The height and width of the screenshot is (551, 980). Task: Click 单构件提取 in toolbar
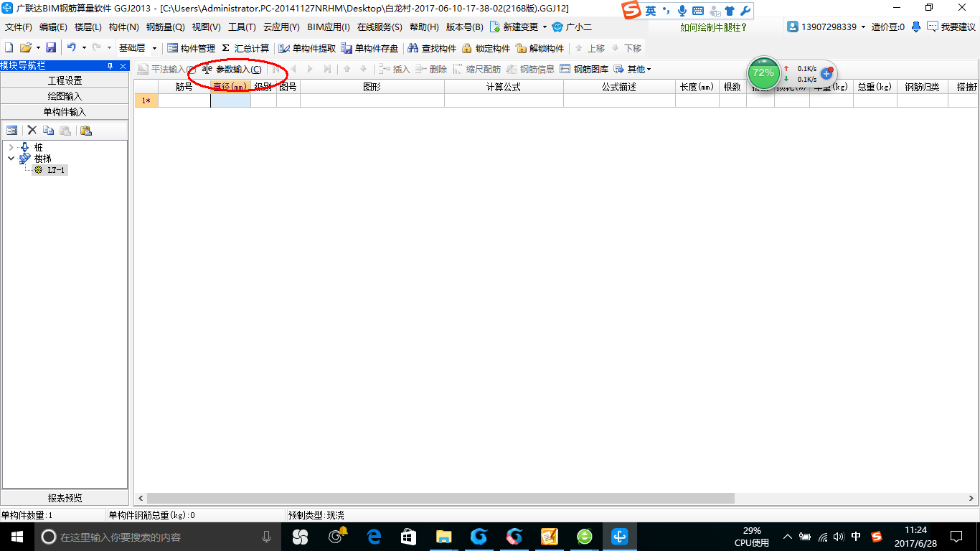[308, 48]
